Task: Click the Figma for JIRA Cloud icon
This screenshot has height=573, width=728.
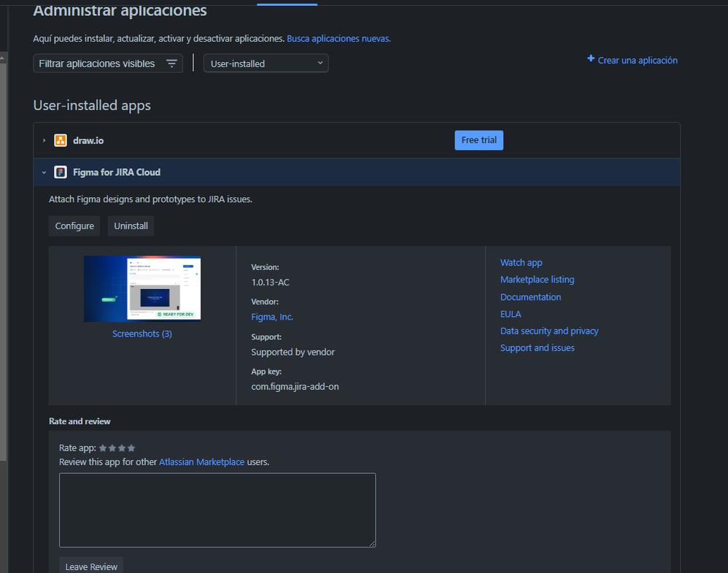Action: point(61,172)
